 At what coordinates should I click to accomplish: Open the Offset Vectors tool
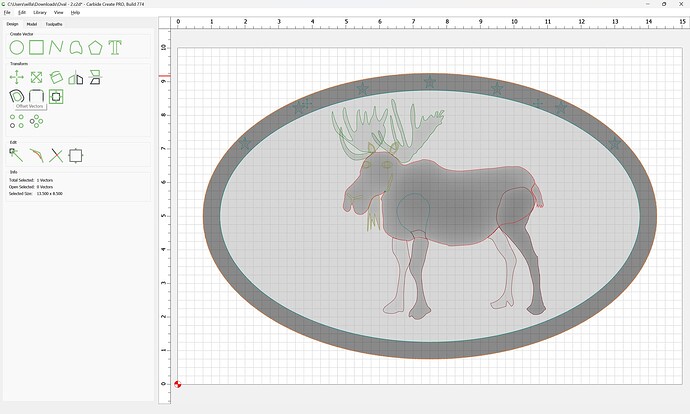pyautogui.click(x=17, y=96)
